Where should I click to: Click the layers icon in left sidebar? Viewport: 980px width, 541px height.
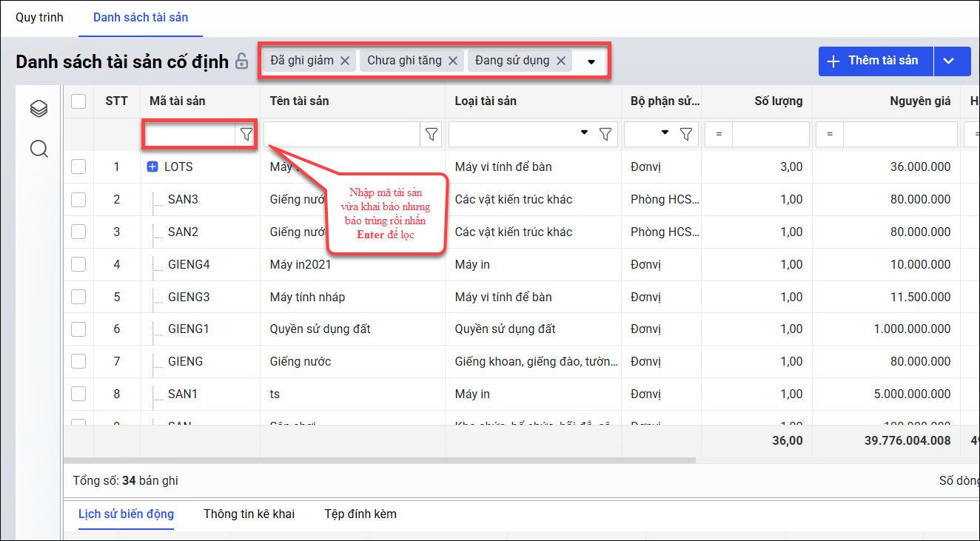pos(38,110)
